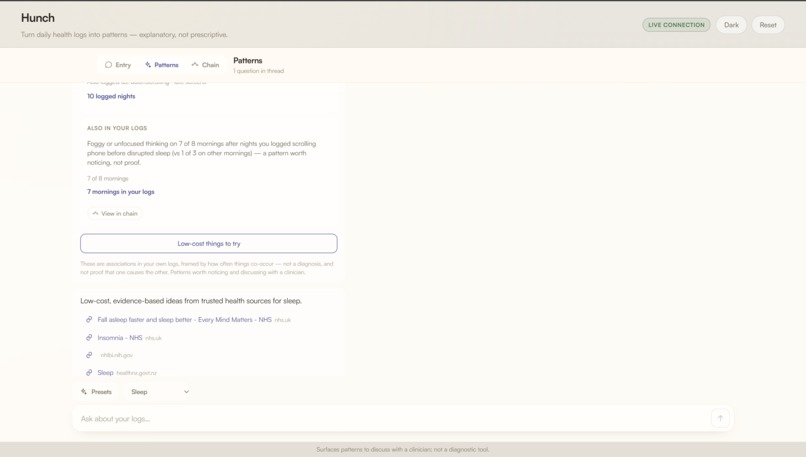Click the chain-link icon beside nhlbi.nih.gov
806x457 pixels.
coord(89,355)
